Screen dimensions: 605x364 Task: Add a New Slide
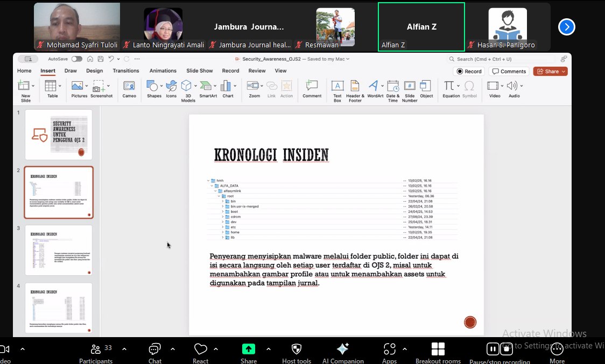(x=24, y=91)
